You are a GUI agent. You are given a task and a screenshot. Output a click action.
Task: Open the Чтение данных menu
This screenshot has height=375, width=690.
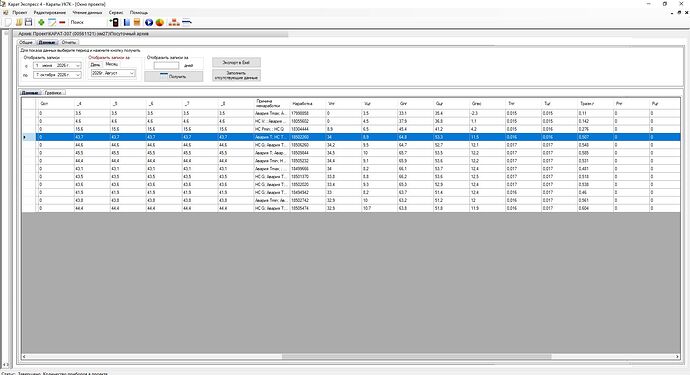tap(87, 13)
